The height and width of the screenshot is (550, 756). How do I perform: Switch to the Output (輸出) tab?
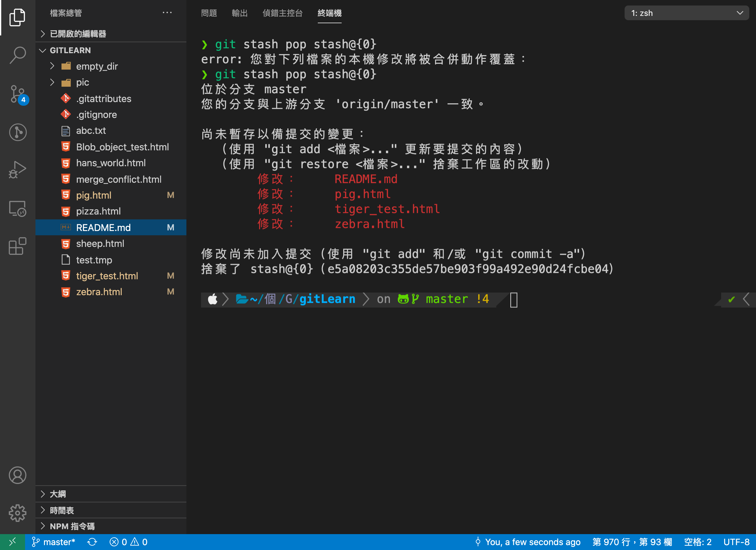240,13
